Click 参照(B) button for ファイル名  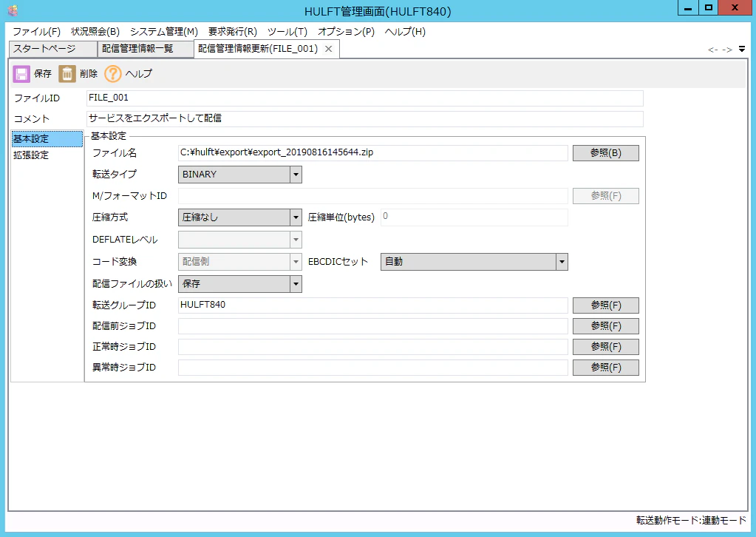click(605, 153)
